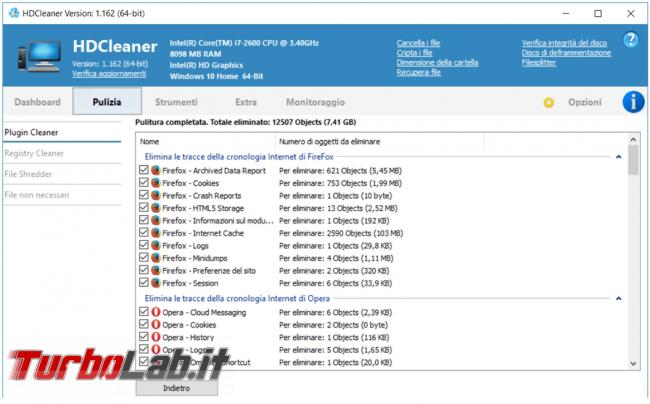650x404 pixels.
Task: Click the vertical scrollbar thumb
Action: [x=633, y=160]
